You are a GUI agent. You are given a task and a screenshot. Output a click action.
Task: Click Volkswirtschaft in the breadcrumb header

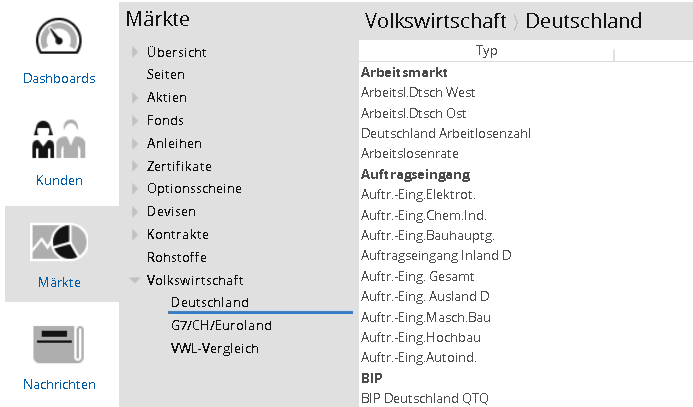(x=435, y=21)
